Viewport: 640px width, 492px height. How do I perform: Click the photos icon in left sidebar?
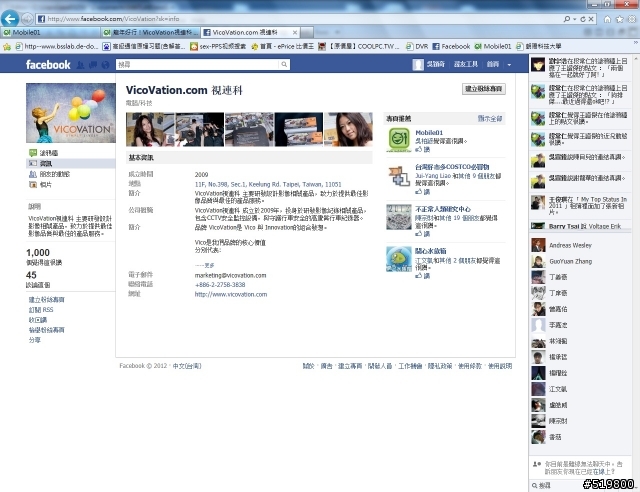coord(33,185)
